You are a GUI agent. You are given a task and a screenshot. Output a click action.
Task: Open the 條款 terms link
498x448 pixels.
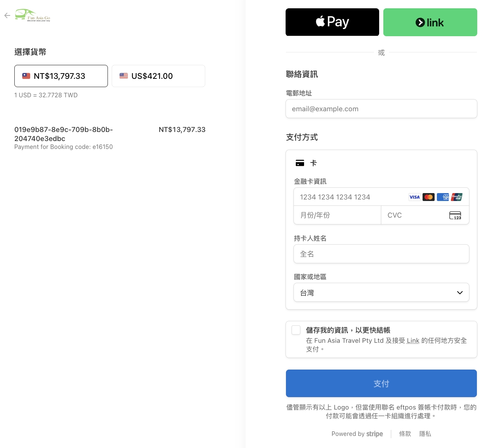[x=405, y=434]
